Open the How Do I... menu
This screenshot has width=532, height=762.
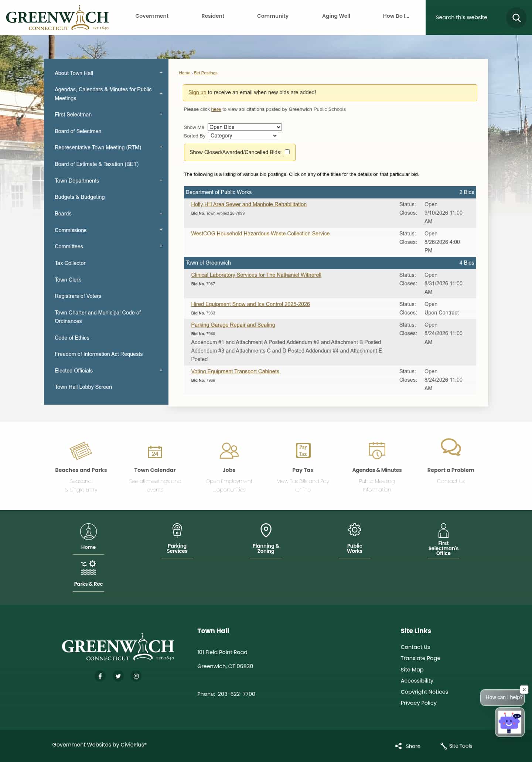(396, 16)
